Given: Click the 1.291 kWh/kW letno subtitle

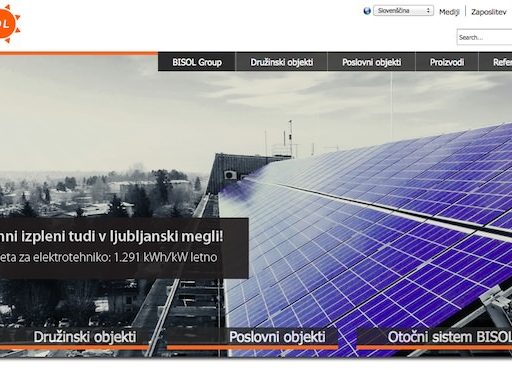Looking at the screenshot, I should tap(108, 257).
